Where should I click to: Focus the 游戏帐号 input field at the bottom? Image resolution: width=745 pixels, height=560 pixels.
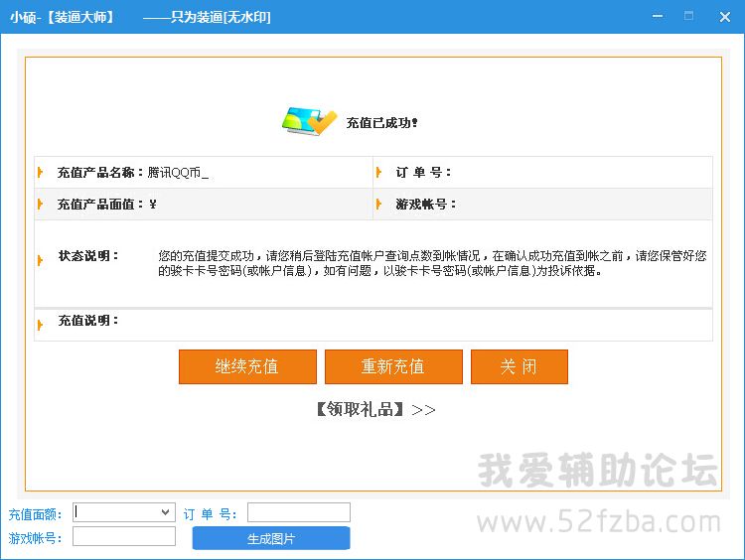pos(124,537)
